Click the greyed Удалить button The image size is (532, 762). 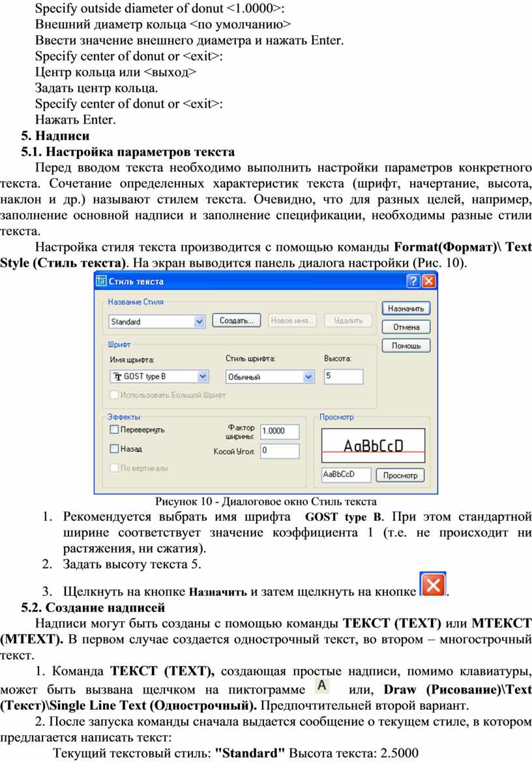[x=348, y=321]
